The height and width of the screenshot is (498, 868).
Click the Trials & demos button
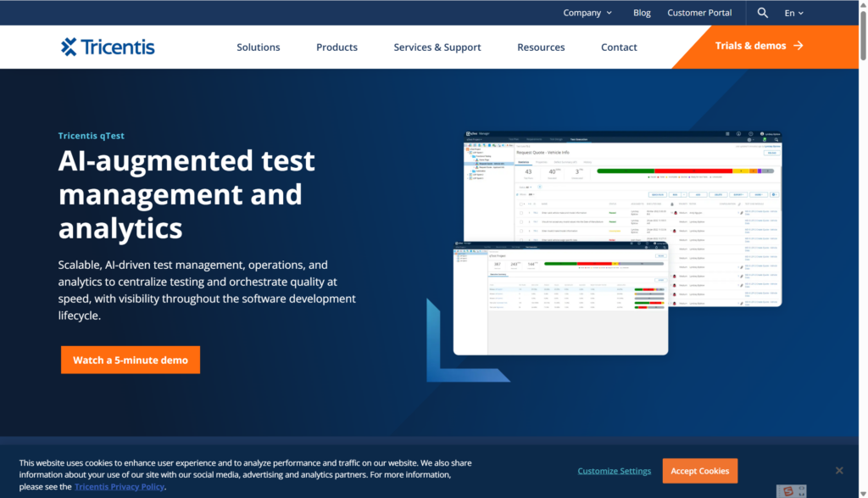[759, 46]
